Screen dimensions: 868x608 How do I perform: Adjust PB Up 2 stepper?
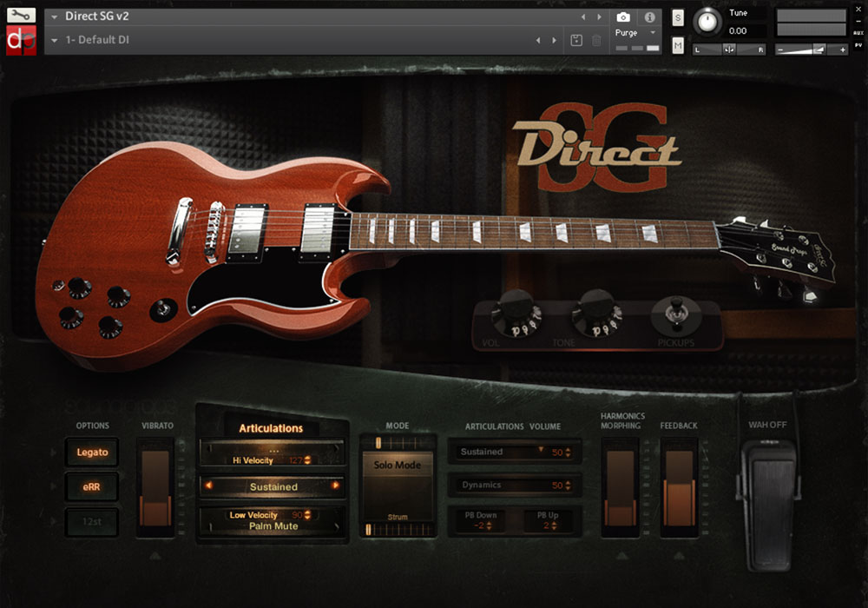(554, 525)
